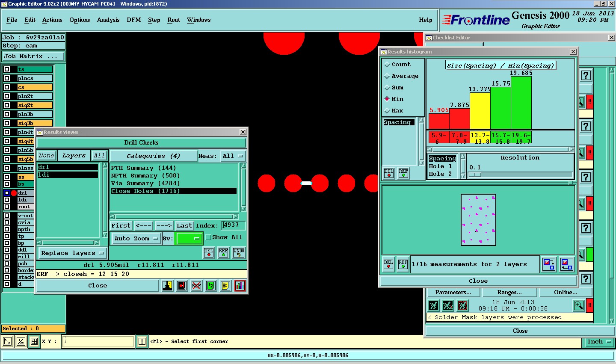
Task: Click the red-and-black screen icon beside Close
Action: pos(182,286)
